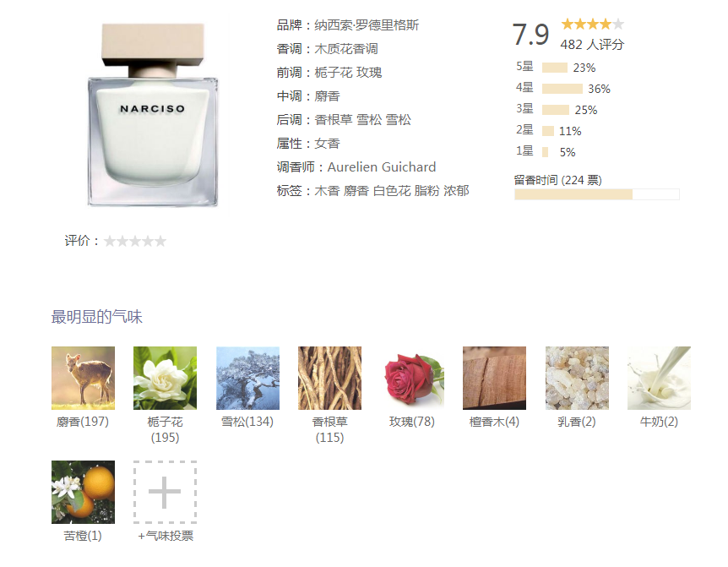This screenshot has height=567, width=728.
Task: Click the +气味投票 vote link text
Action: click(x=166, y=536)
